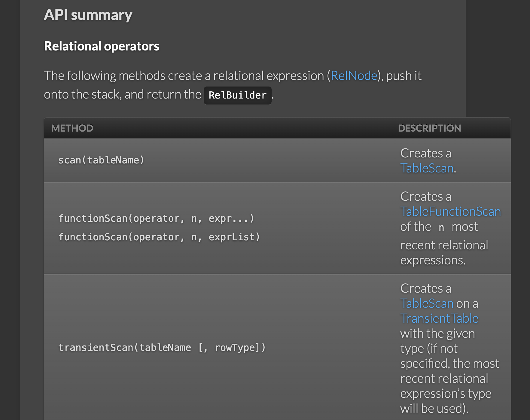Open the TransientTable link

tap(439, 318)
